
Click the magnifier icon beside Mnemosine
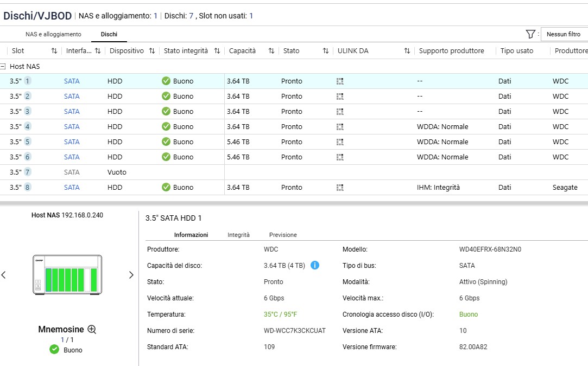click(92, 329)
